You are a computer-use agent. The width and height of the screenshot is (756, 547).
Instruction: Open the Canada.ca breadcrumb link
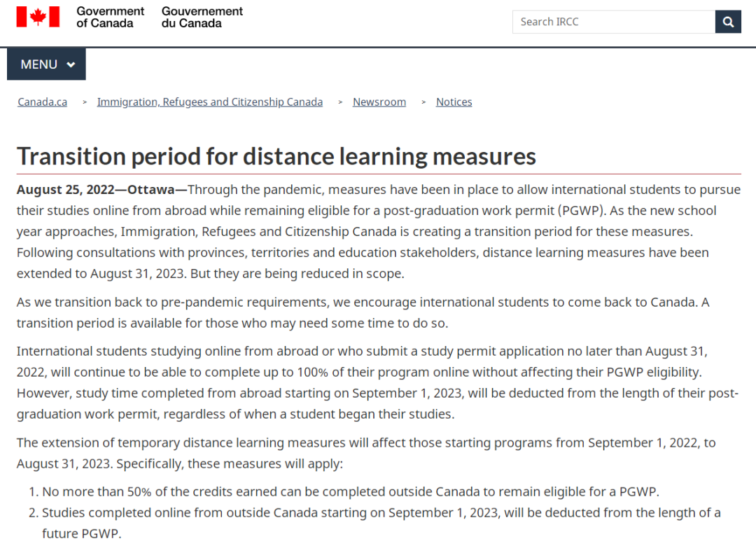[43, 102]
